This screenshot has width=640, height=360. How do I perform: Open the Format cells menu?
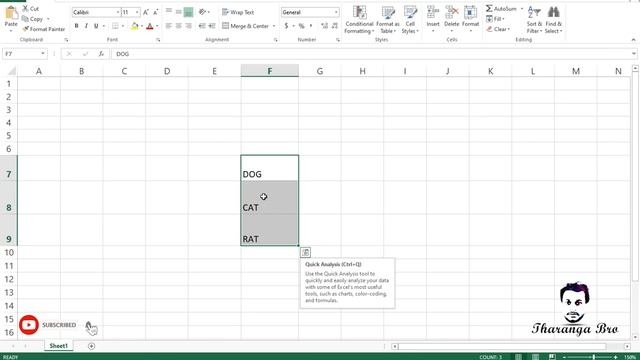[x=470, y=20]
